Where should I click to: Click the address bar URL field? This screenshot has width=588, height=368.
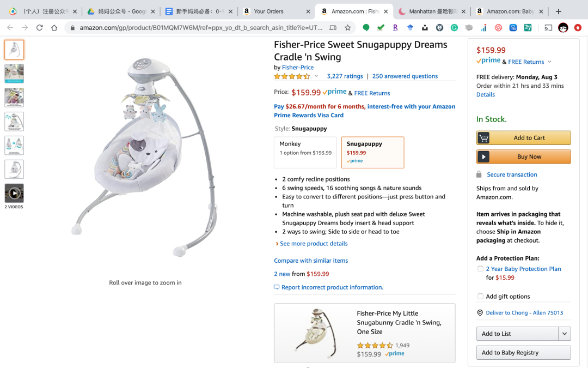pyautogui.click(x=201, y=28)
